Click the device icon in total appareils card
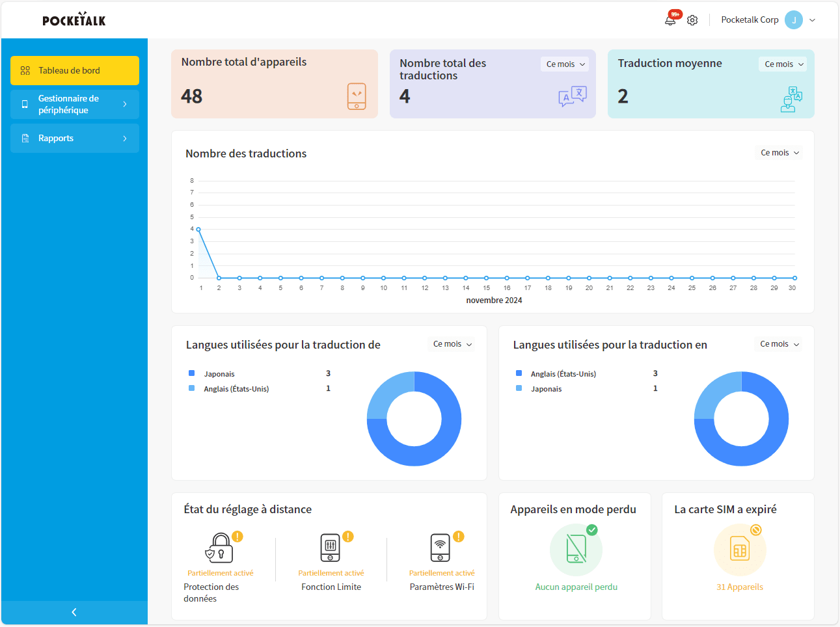Screen dimensions: 840x627 point(357,96)
